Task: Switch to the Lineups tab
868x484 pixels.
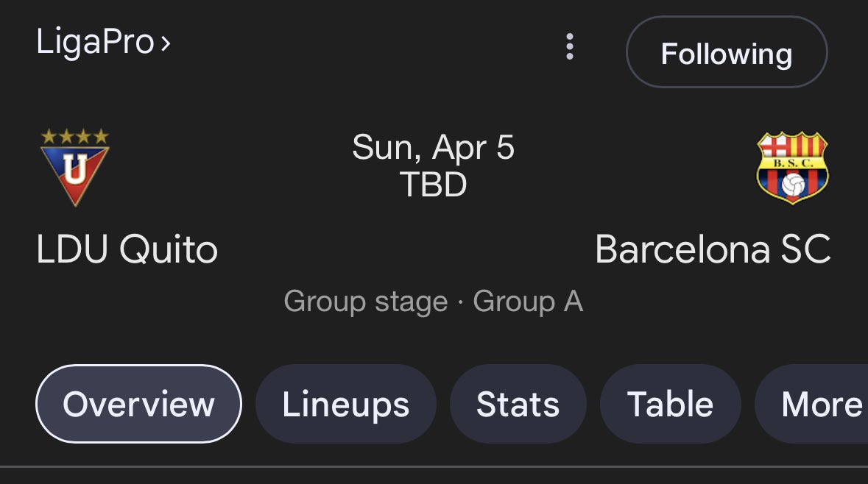Action: click(x=345, y=405)
